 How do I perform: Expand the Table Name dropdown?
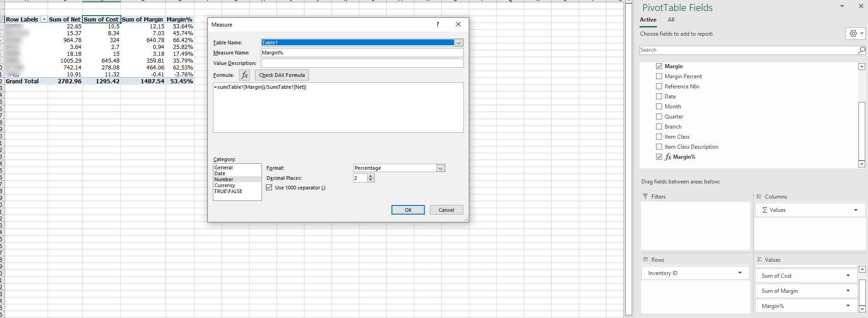[x=459, y=43]
